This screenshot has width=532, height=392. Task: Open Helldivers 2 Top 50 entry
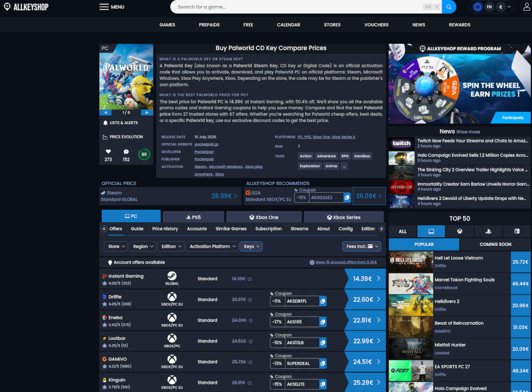click(x=460, y=305)
